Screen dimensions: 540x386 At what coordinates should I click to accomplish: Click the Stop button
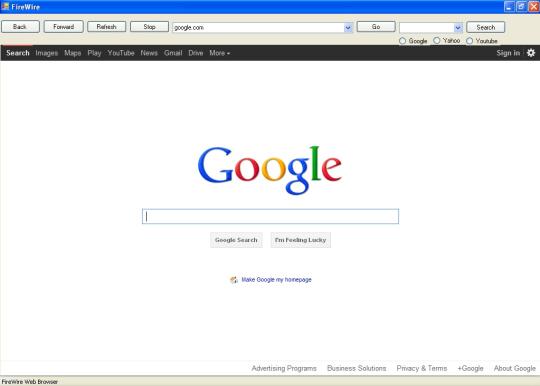[x=149, y=27]
